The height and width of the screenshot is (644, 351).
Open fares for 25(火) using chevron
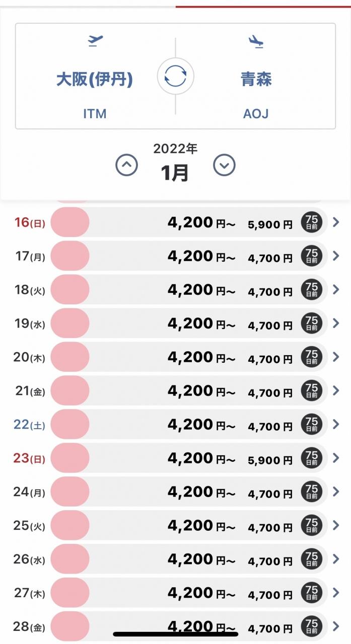336,525
